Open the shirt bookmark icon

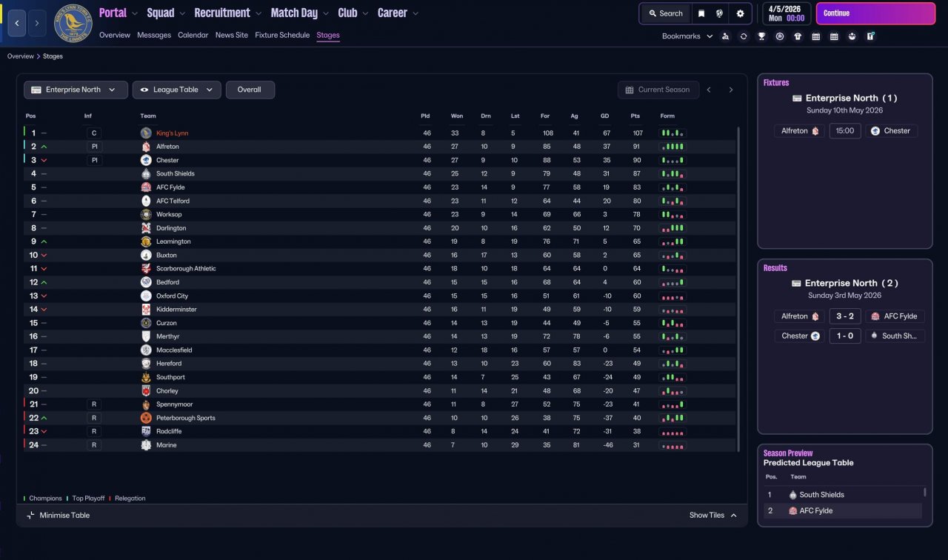798,36
